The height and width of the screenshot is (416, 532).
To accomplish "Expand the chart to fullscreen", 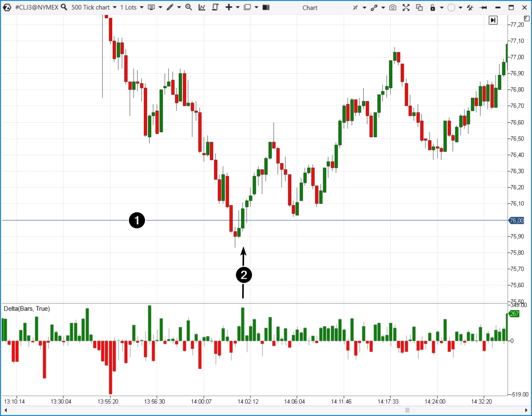I will point(405,7).
